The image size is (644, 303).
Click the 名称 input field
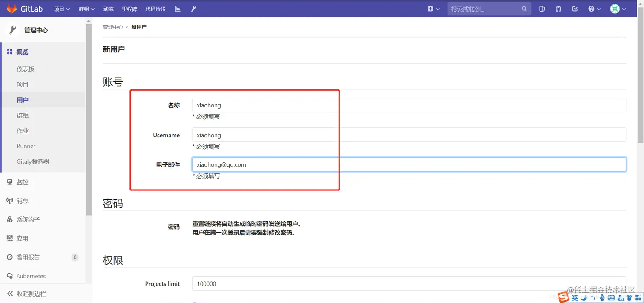tap(409, 105)
